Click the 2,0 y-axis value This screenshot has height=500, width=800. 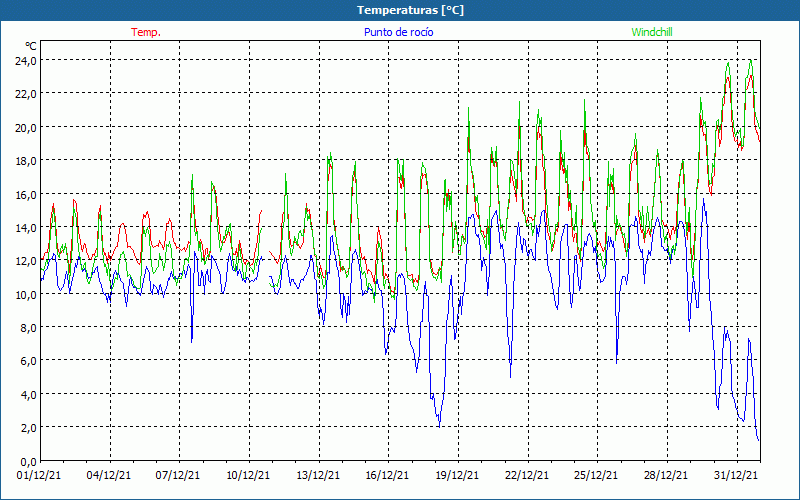point(28,428)
